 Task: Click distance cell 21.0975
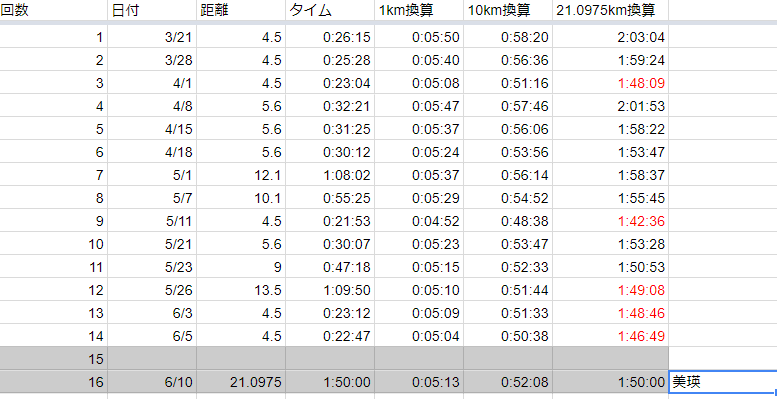point(241,382)
